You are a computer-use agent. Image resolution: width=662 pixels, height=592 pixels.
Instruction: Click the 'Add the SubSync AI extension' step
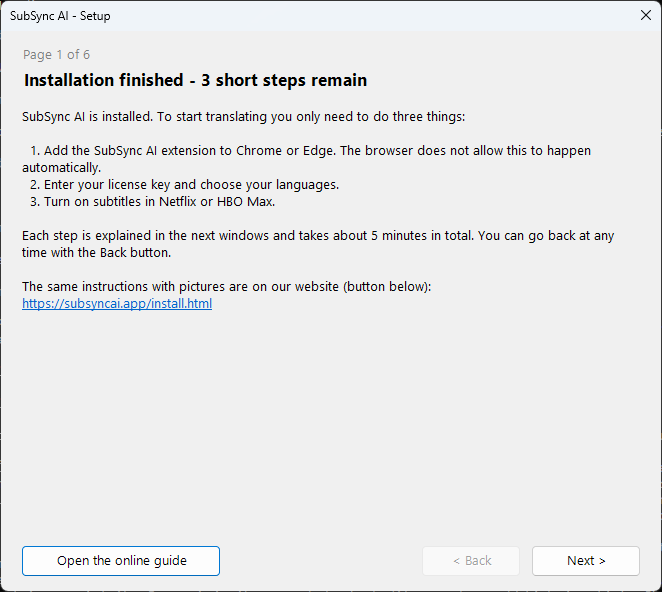(x=307, y=159)
